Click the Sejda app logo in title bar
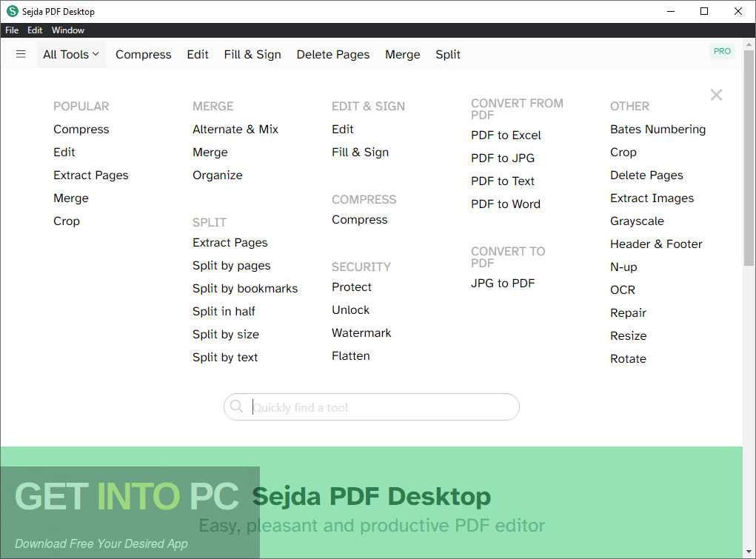This screenshot has width=756, height=559. tap(12, 11)
